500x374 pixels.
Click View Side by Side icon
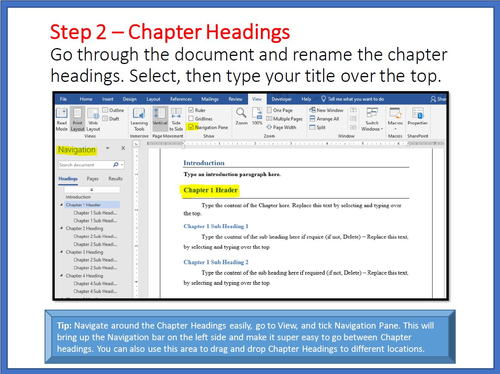(353, 110)
